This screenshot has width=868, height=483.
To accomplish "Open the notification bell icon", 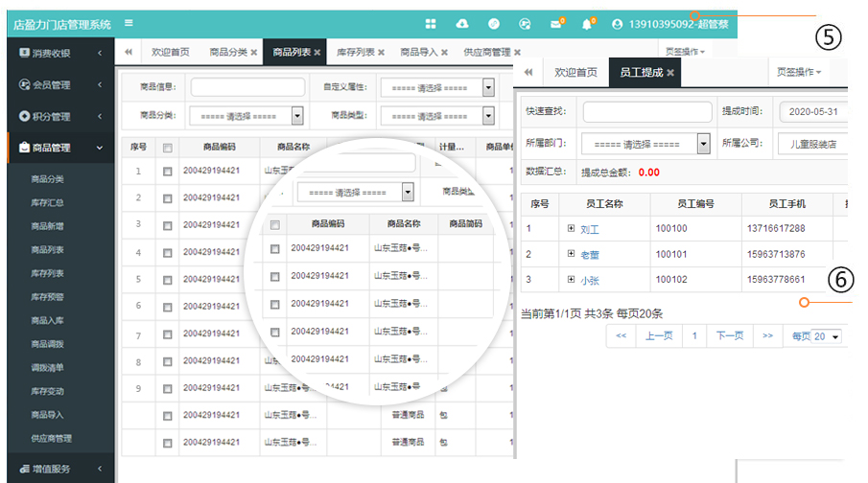I will coord(587,24).
